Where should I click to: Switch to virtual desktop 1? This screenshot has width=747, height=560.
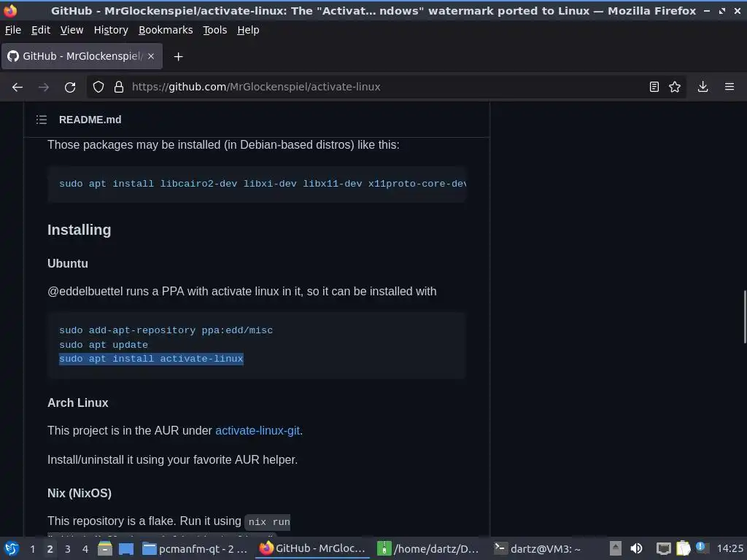coord(32,549)
